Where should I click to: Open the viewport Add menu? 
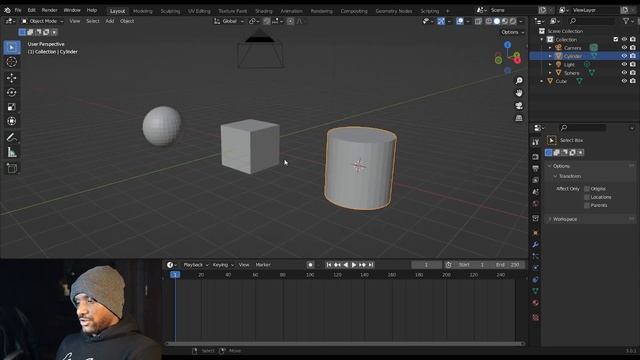(x=109, y=21)
